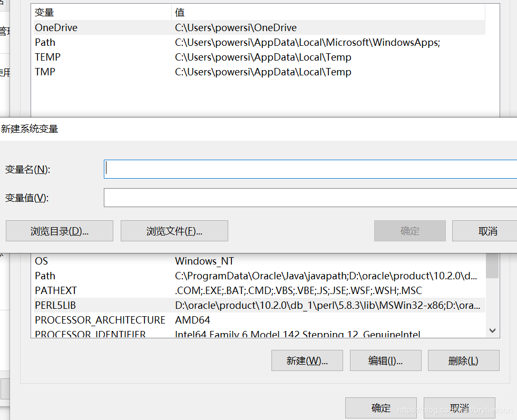Click the variable name (变量名) input field
Image resolution: width=517 pixels, height=420 pixels.
pos(310,169)
